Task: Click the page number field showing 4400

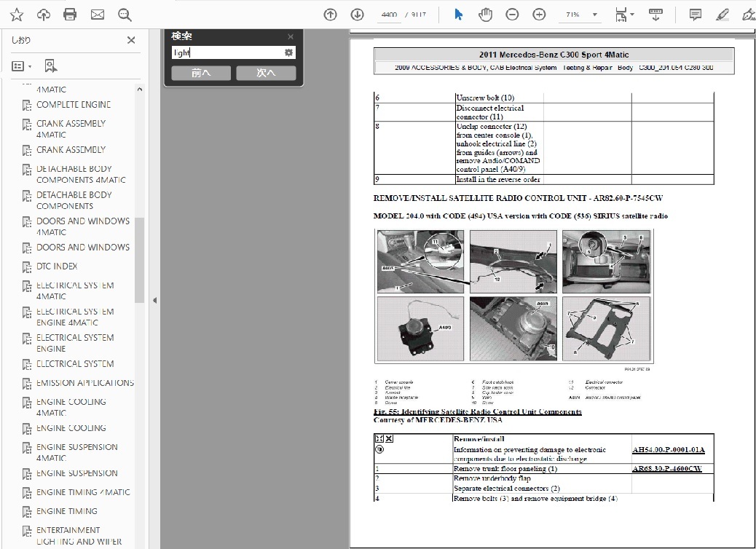Action: 389,15
